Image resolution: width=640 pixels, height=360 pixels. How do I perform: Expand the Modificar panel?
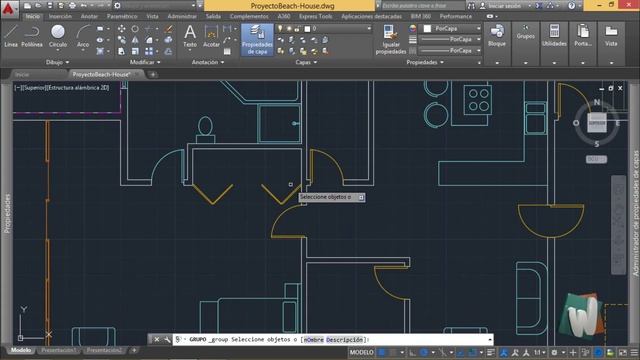point(145,62)
